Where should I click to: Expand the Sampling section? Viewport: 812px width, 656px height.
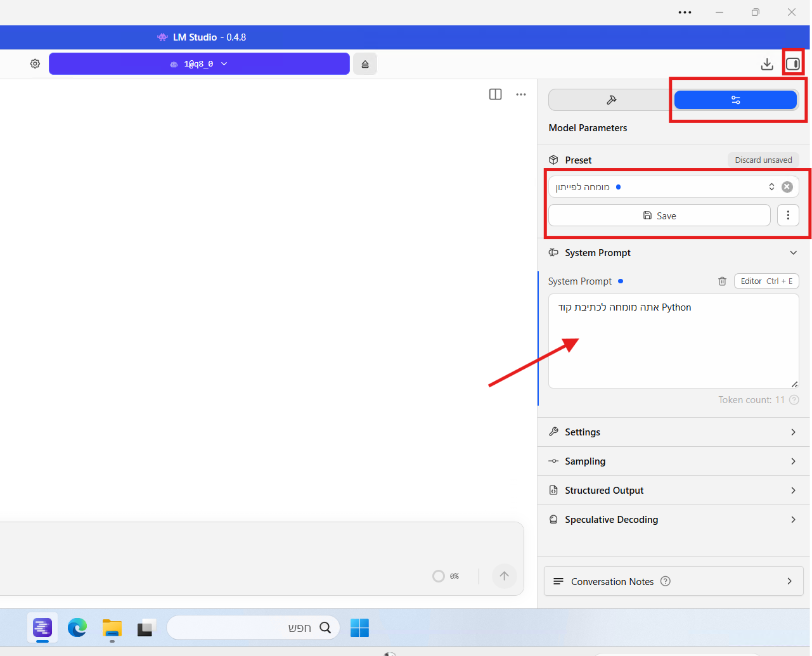pos(673,461)
